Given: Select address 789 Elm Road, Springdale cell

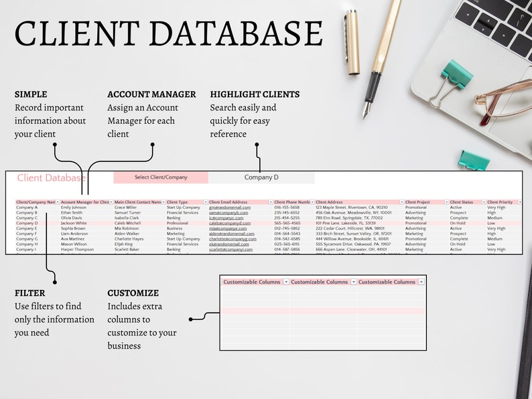Looking at the screenshot, I should pyautogui.click(x=349, y=218).
